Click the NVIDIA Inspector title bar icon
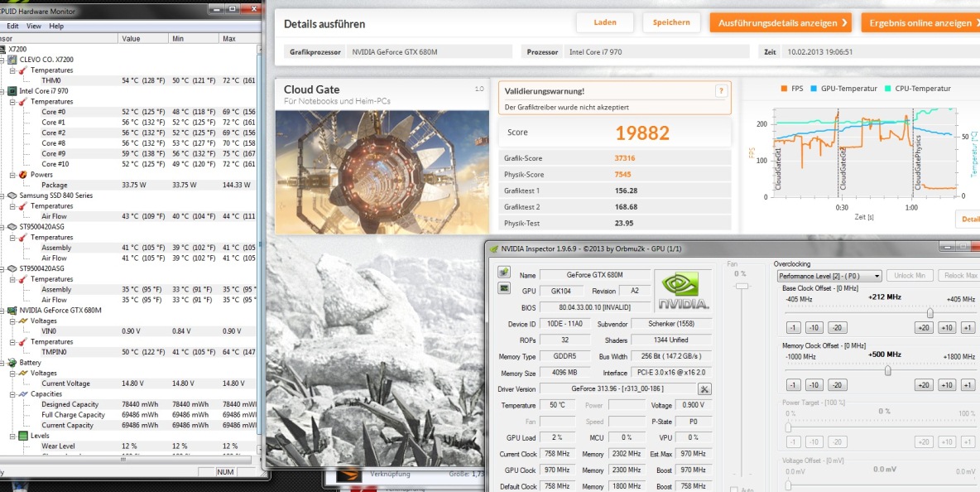 click(x=493, y=248)
